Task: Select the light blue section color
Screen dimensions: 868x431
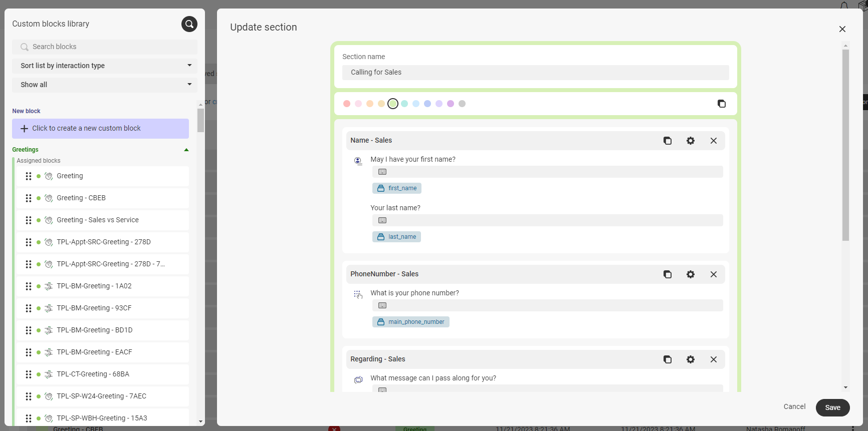Action: (x=416, y=104)
